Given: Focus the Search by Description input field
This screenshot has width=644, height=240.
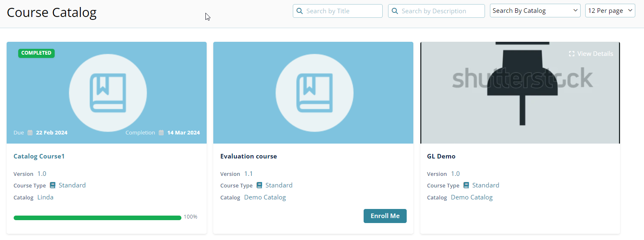Looking at the screenshot, I should tap(441, 11).
